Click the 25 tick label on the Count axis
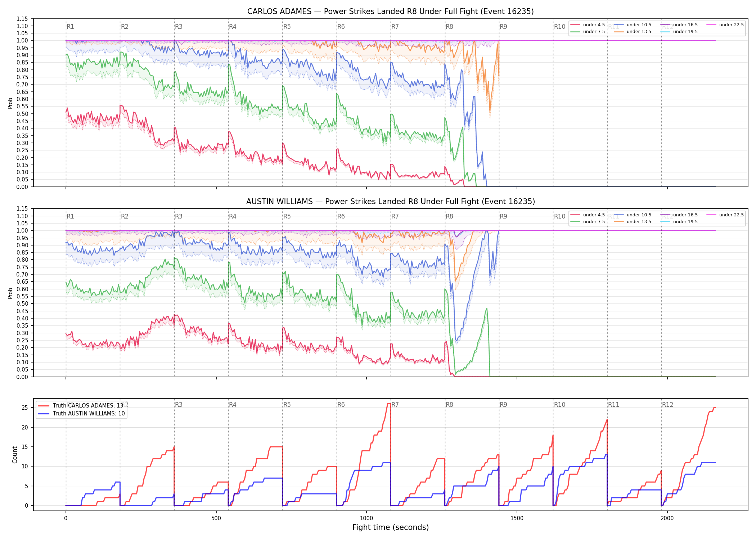The height and width of the screenshot is (540, 756). 25,408
